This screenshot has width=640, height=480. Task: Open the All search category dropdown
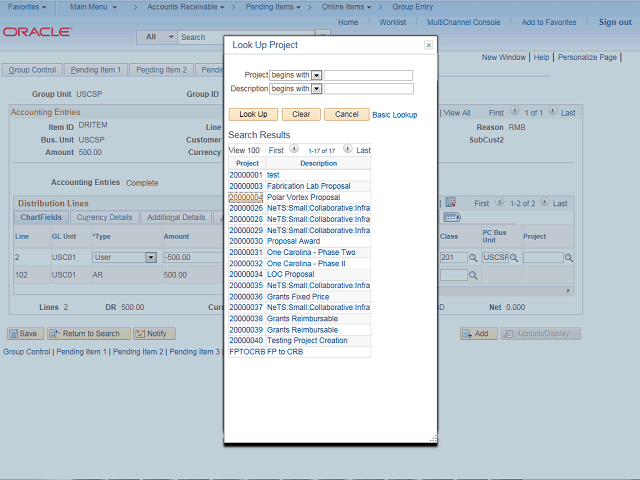pos(157,37)
